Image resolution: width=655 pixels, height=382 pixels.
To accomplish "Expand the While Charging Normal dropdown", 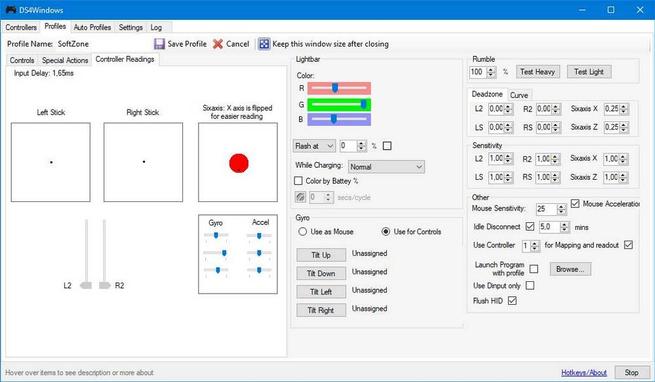I will [386, 167].
